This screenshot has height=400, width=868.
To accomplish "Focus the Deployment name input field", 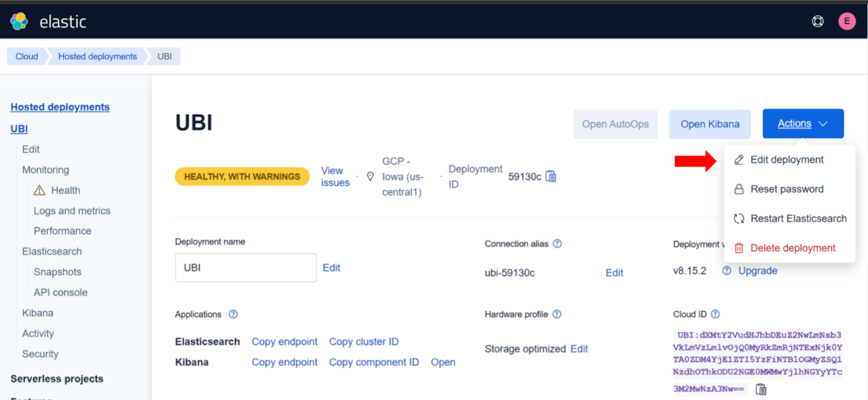I will (x=246, y=268).
